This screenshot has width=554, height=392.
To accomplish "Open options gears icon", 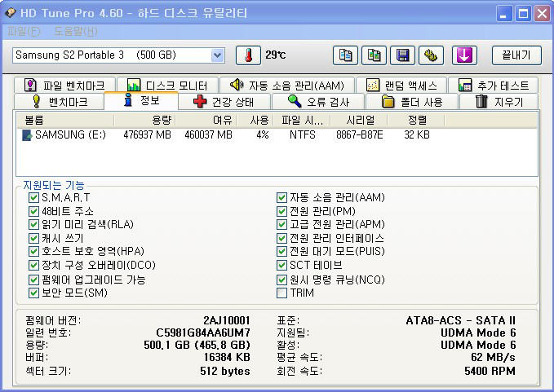I will 431,55.
